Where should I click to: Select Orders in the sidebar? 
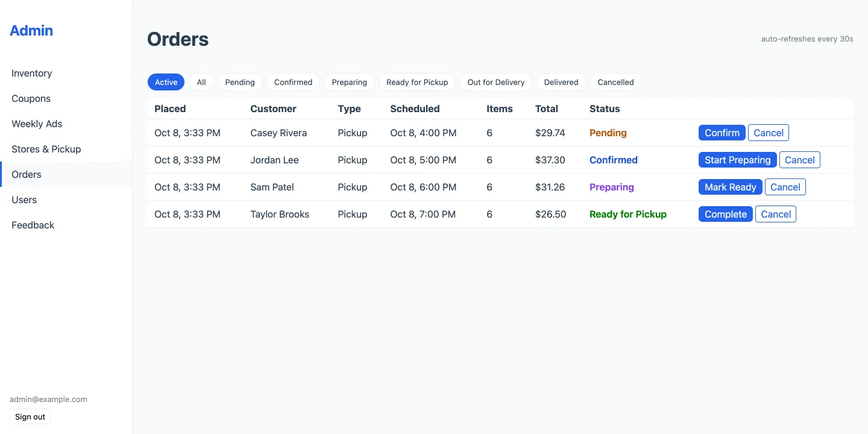tap(66, 174)
